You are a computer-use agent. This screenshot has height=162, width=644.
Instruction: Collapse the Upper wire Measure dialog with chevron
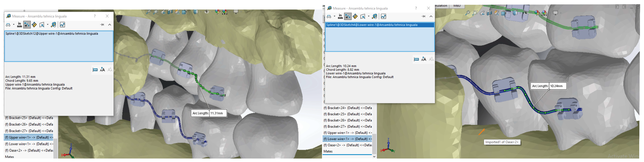coord(109,25)
